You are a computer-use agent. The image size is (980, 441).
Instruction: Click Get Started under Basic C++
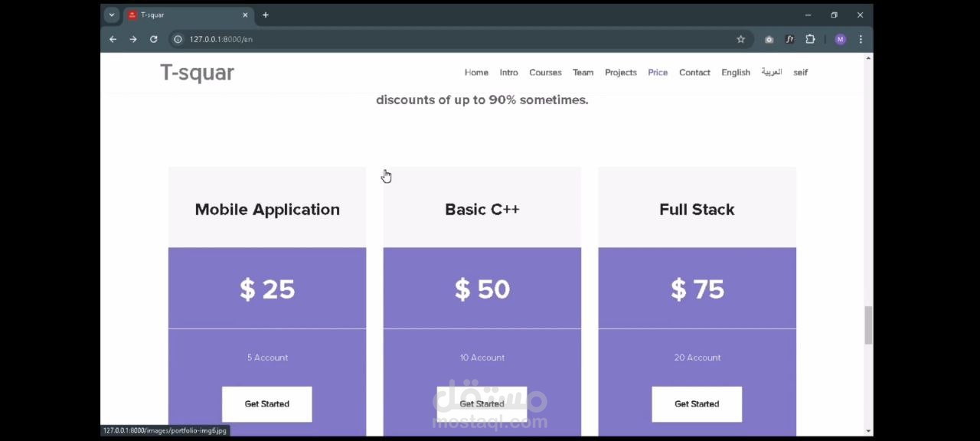482,404
